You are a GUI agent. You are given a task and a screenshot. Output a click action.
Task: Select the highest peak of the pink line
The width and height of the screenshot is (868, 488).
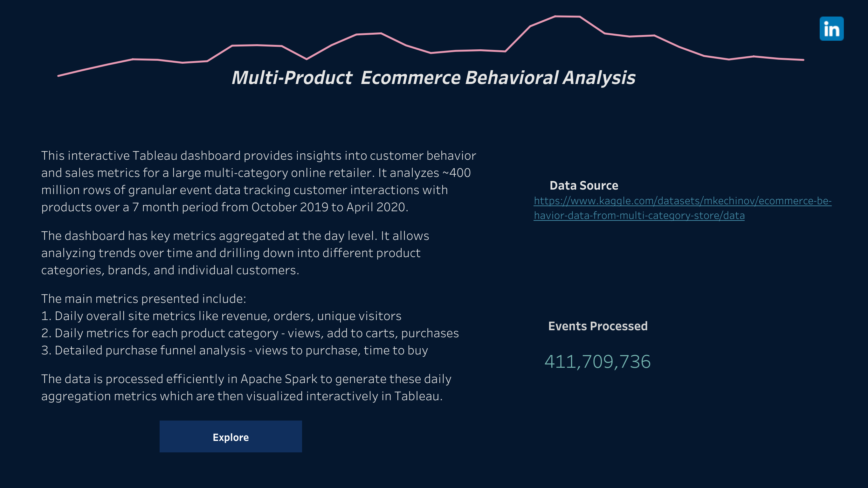(x=568, y=16)
